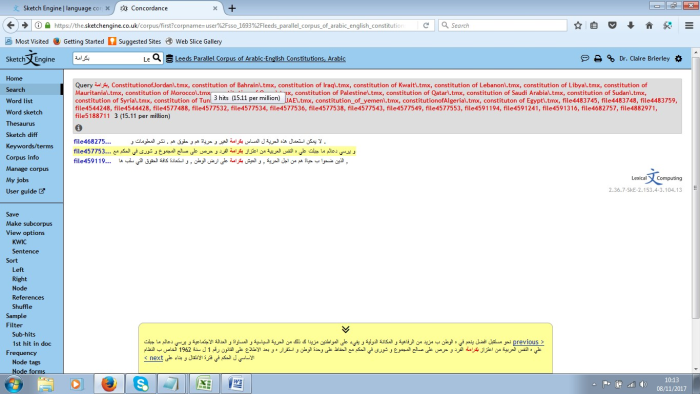Open Frequency Node tags
The height and width of the screenshot is (394, 700).
coord(26,362)
